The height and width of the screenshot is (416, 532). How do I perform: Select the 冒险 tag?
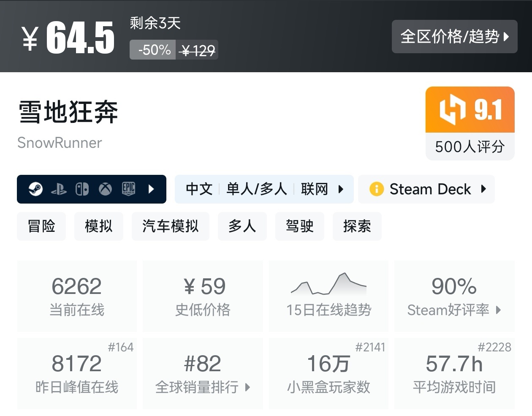(x=41, y=226)
